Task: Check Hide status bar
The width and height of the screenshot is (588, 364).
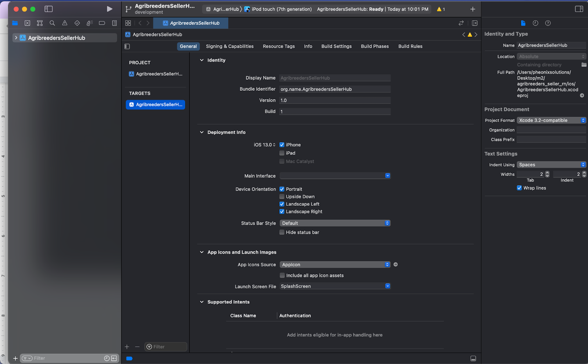Action: coord(282,232)
